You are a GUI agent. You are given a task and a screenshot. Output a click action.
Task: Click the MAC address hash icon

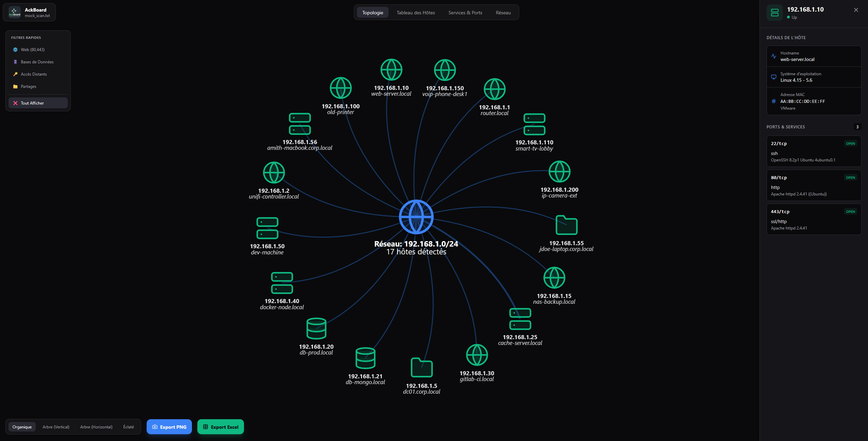(774, 101)
